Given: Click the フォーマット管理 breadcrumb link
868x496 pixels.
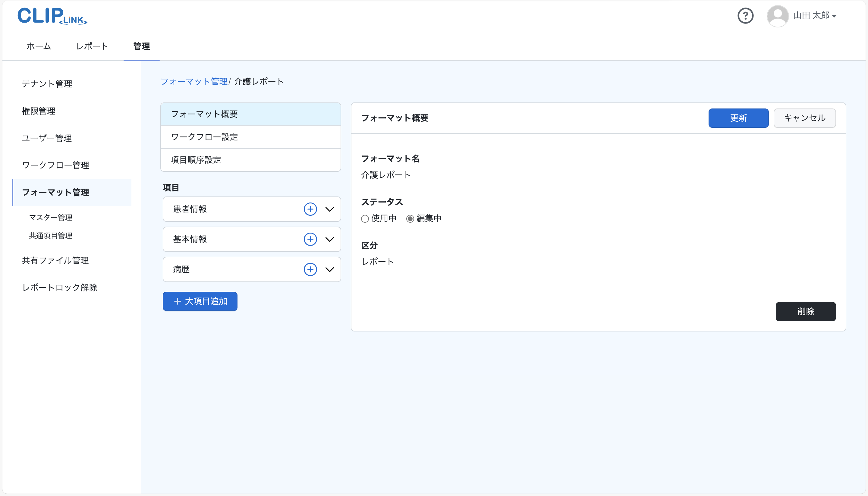Looking at the screenshot, I should [194, 82].
